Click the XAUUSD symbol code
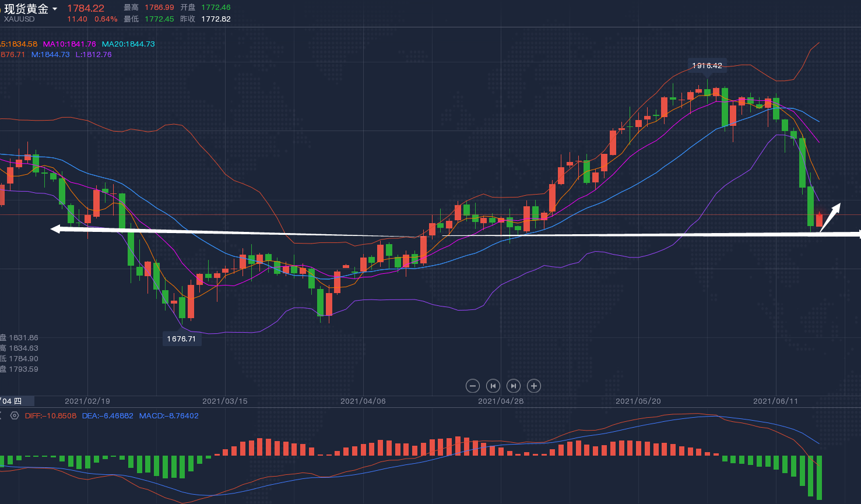 (19, 19)
